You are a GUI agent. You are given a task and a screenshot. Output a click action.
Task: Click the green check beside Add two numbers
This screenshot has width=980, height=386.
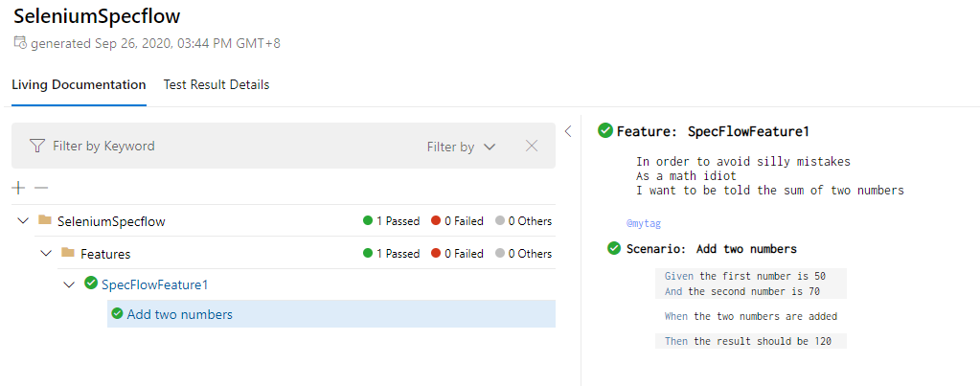(117, 313)
